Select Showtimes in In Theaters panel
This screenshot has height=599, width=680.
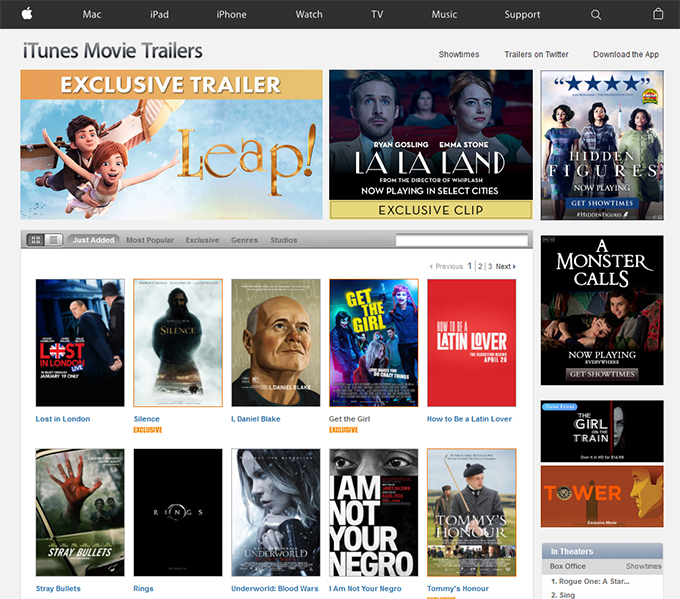pyautogui.click(x=644, y=566)
